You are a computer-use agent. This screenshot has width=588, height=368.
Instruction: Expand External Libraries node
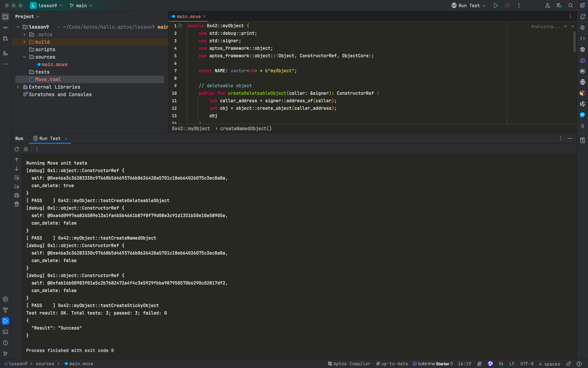[x=18, y=87]
